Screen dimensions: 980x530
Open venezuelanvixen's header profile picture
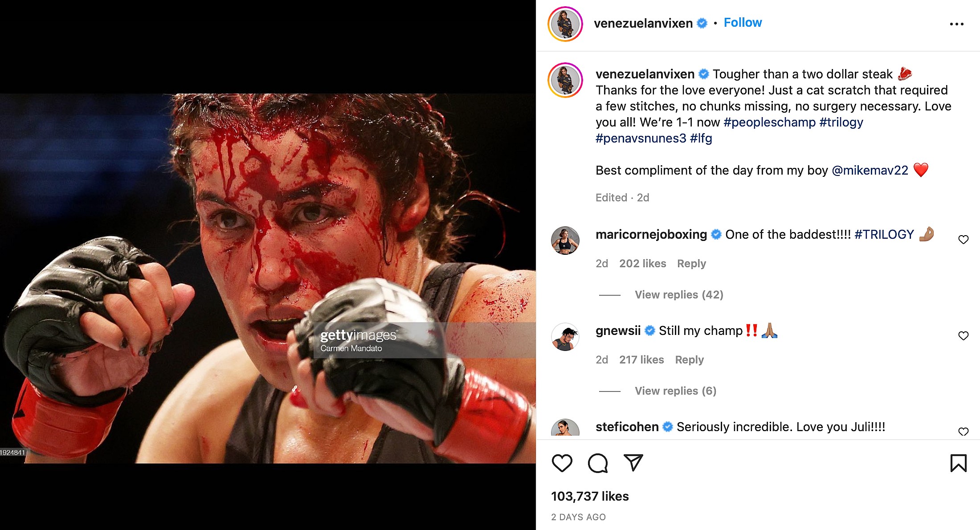click(565, 24)
